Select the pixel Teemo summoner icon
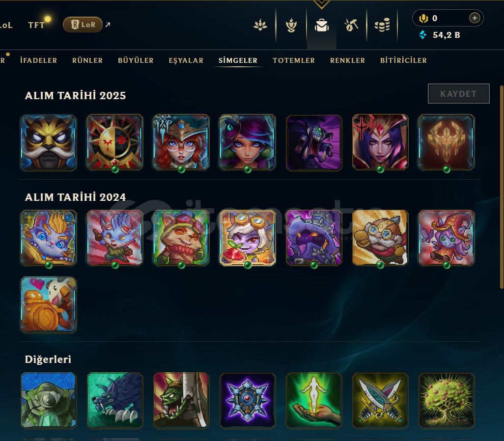The width and height of the screenshot is (504, 441). 181,238
